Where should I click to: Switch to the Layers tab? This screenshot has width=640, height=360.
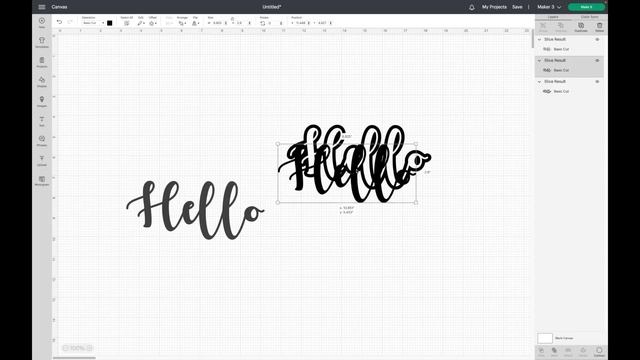point(553,17)
